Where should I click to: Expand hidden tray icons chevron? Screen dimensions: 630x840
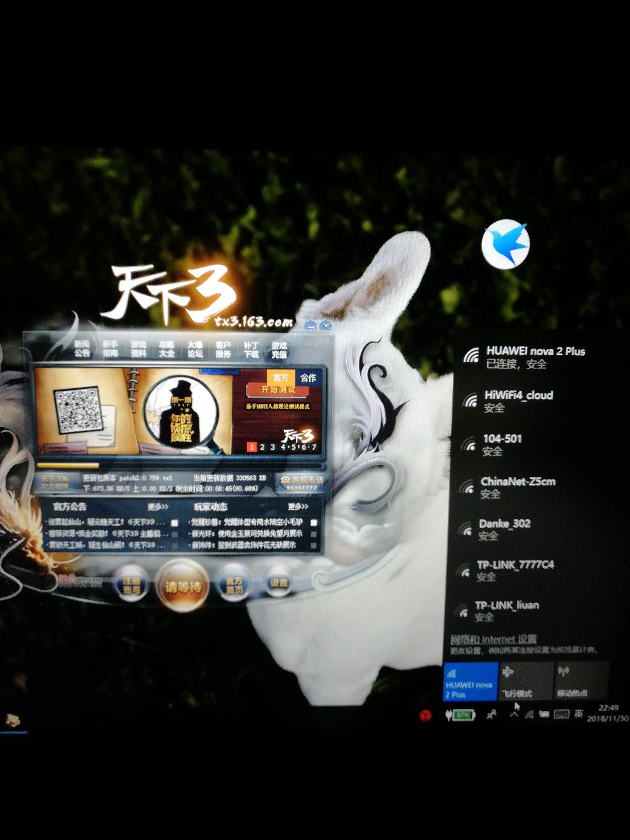click(x=514, y=714)
